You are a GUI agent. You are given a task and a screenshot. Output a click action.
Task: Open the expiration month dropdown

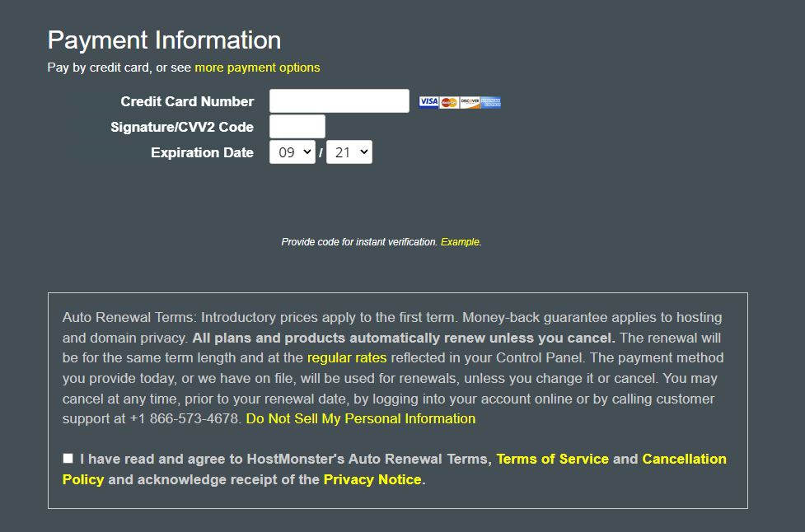pyautogui.click(x=293, y=152)
